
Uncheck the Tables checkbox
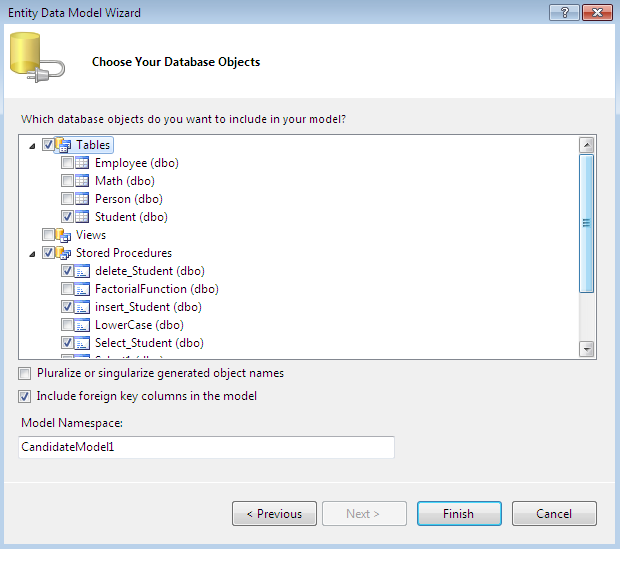pos(48,145)
